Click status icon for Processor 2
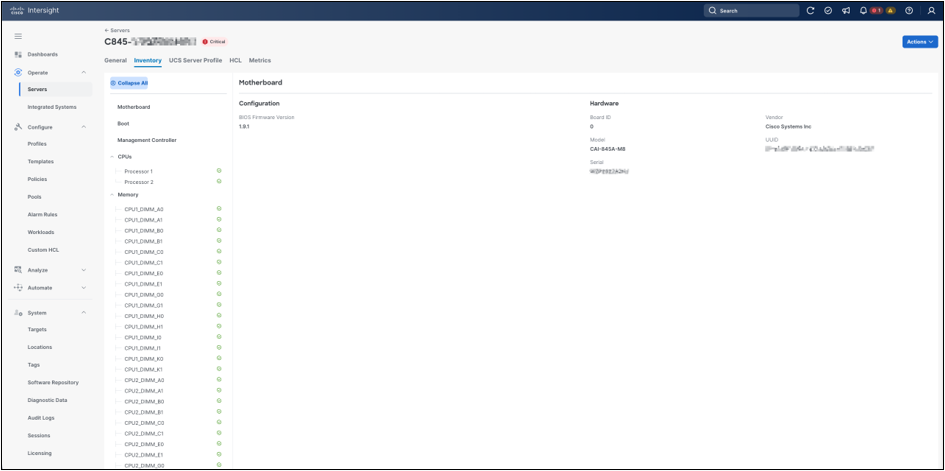 [x=219, y=181]
